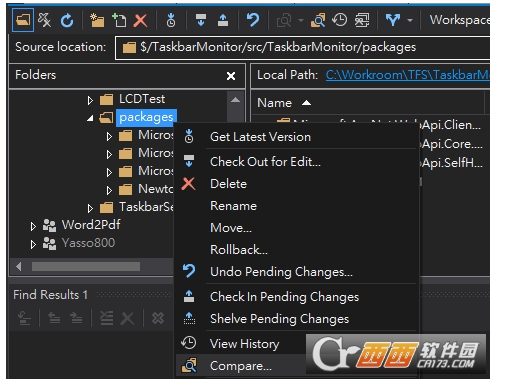The height and width of the screenshot is (384, 506).
Task: Click the Refresh toolbar icon
Action: coord(67,21)
